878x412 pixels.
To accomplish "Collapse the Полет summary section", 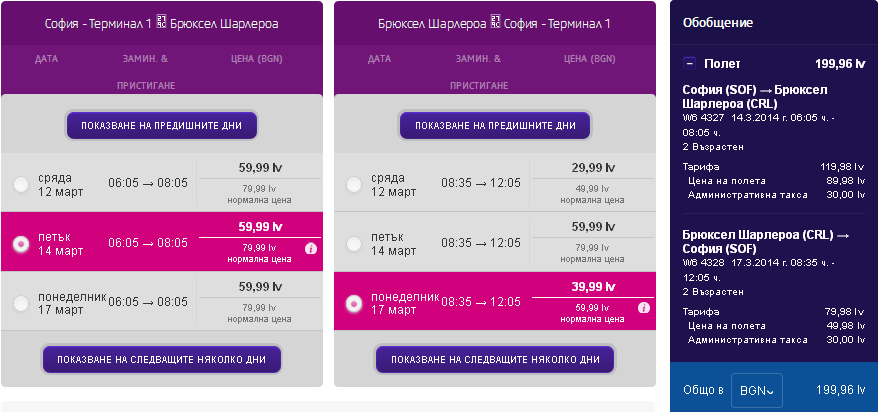I will click(689, 63).
